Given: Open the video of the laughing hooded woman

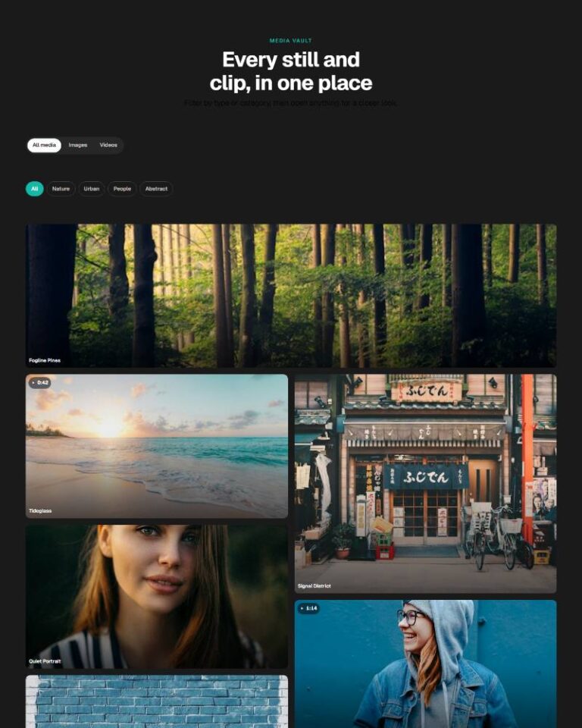Looking at the screenshot, I should (x=426, y=664).
